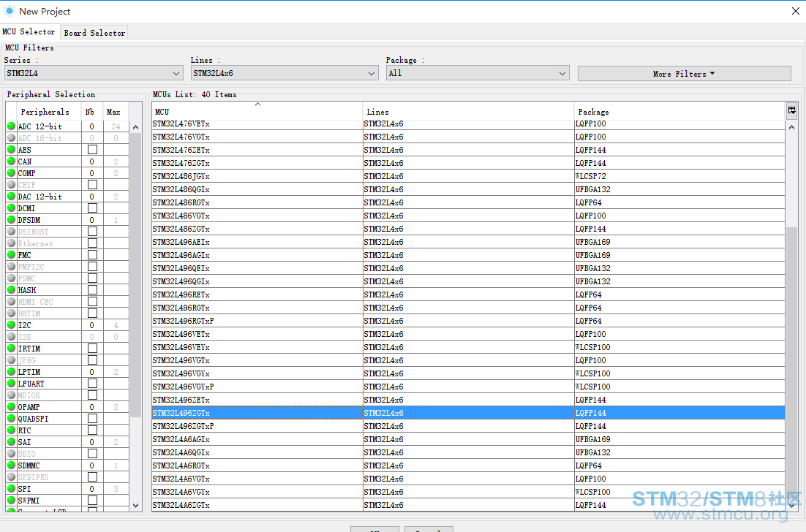Click the green status dot beside FMC
The image size is (806, 532).
coord(11,255)
